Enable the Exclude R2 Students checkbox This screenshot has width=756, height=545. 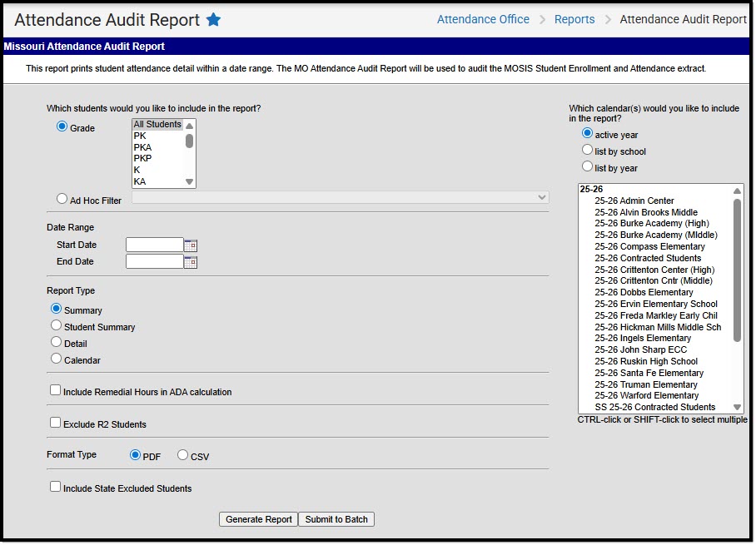(55, 423)
